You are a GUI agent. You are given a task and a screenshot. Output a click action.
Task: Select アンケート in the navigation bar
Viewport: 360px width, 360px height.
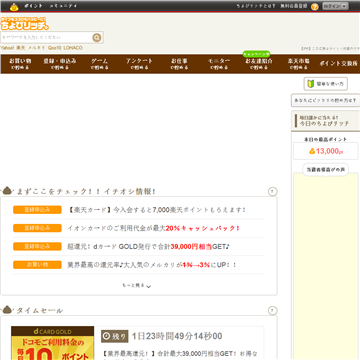tap(139, 64)
